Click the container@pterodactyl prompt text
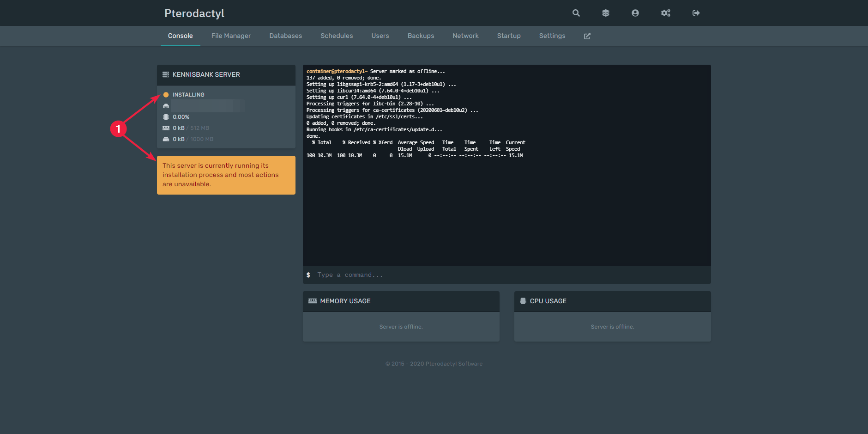The image size is (868, 434). coord(337,71)
